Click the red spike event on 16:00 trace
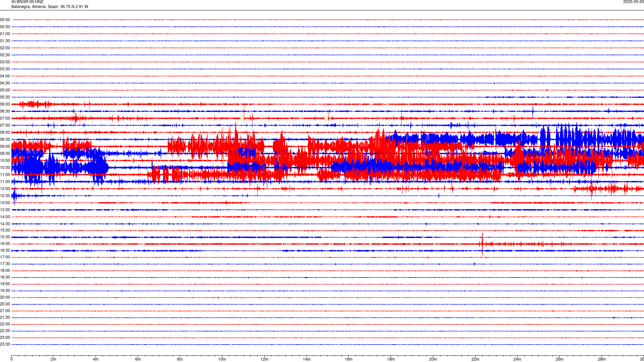The width and height of the screenshot is (644, 362). coord(482,244)
